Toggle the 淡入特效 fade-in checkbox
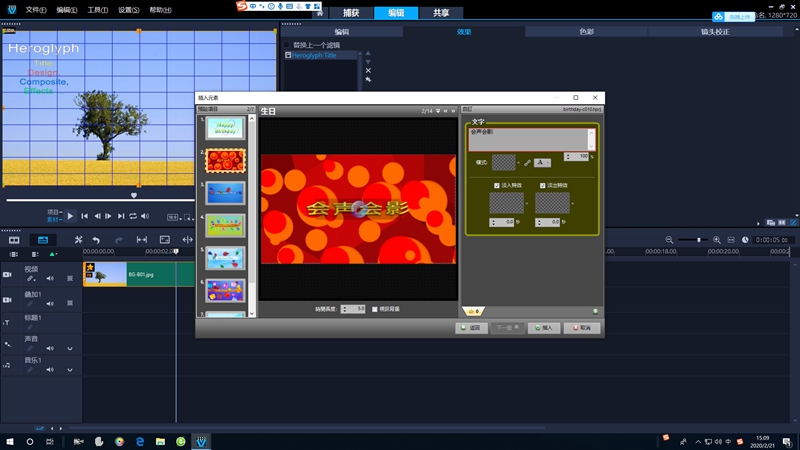800x450 pixels. (x=497, y=185)
